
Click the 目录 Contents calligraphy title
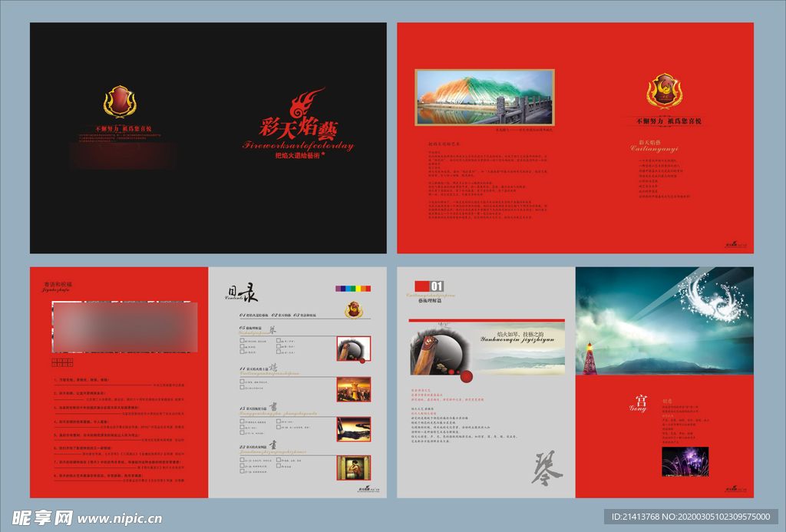tap(241, 292)
